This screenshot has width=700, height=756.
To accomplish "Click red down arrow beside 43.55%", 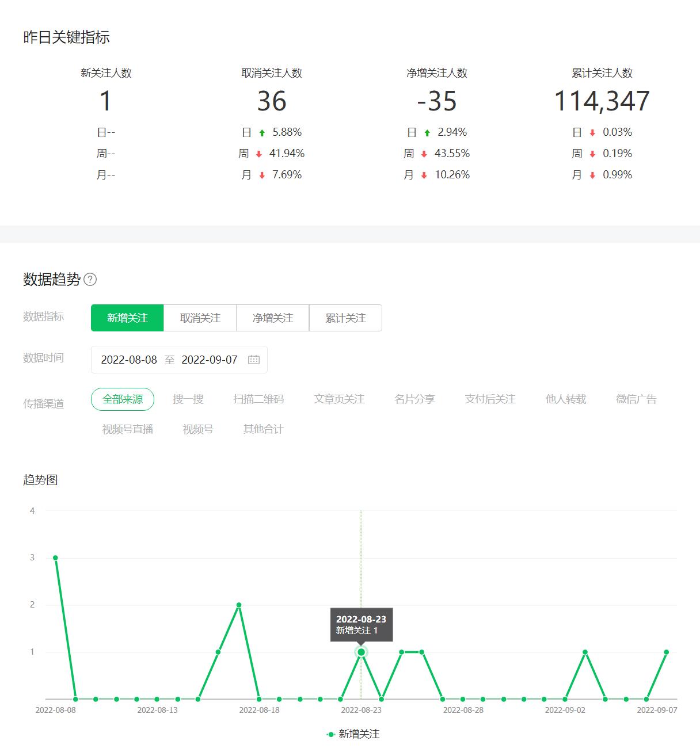I will point(424,154).
